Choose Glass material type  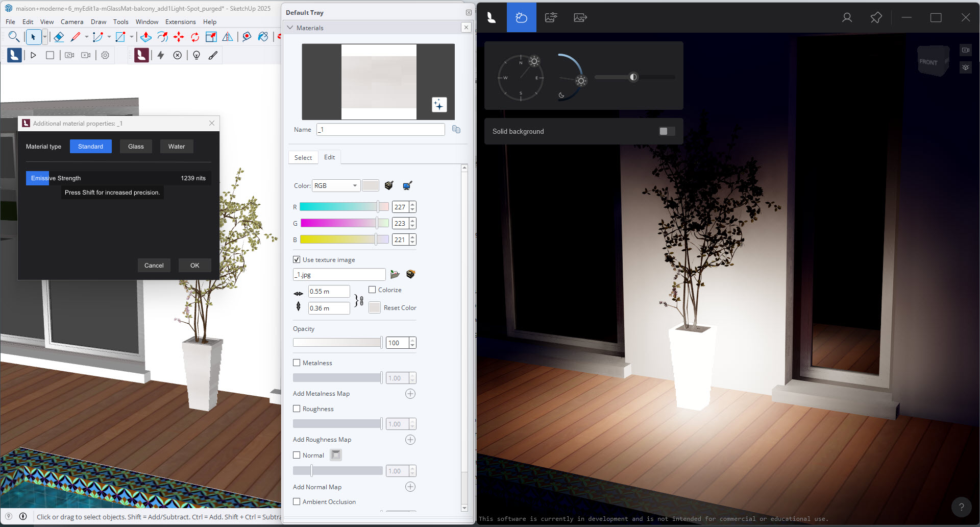pos(136,147)
